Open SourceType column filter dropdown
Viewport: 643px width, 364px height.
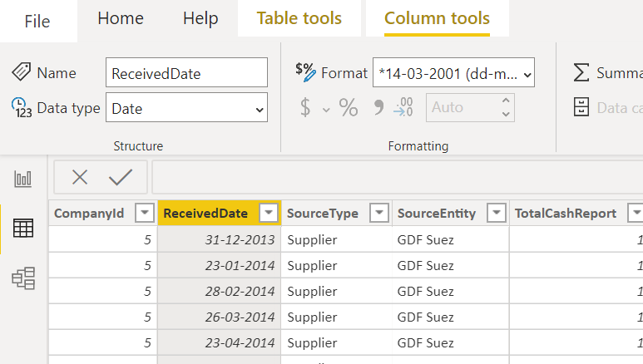point(379,213)
